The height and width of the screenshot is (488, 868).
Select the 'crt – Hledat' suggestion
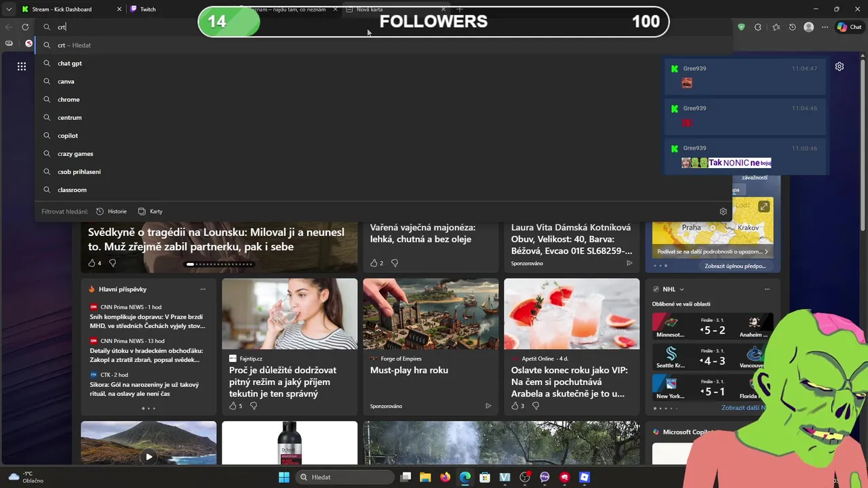tap(384, 45)
